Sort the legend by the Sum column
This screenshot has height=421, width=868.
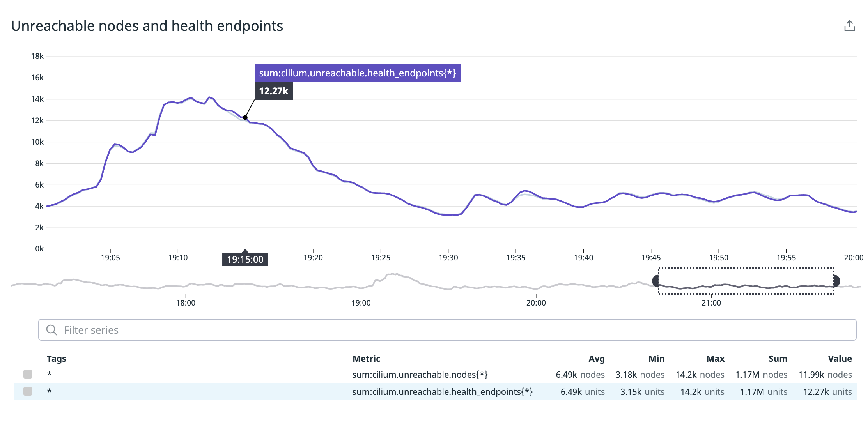(778, 359)
